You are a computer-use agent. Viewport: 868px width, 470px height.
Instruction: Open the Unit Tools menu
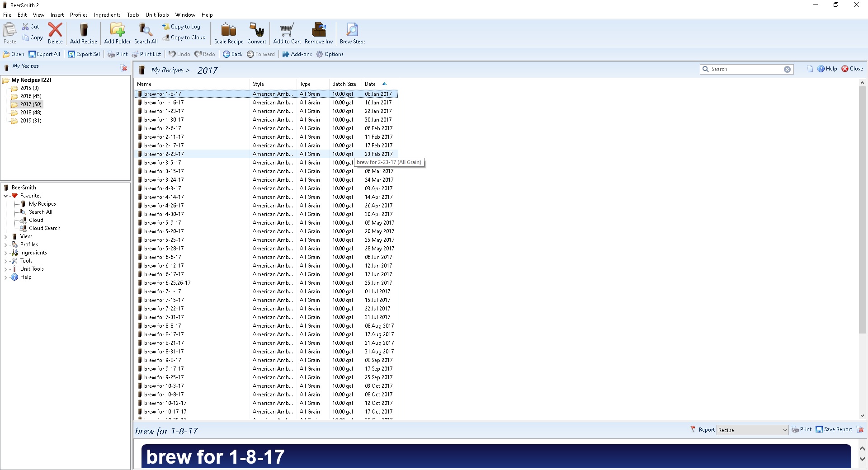pyautogui.click(x=157, y=15)
